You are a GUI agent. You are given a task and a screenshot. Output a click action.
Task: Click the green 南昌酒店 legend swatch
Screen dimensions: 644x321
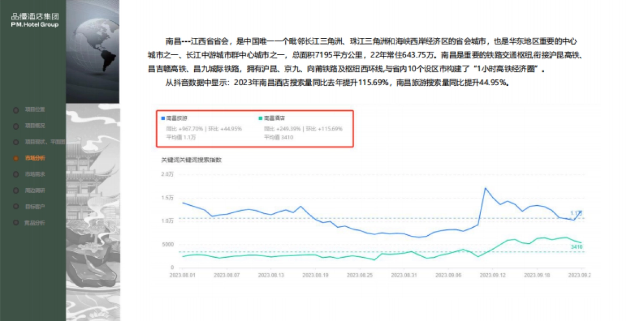click(x=260, y=117)
